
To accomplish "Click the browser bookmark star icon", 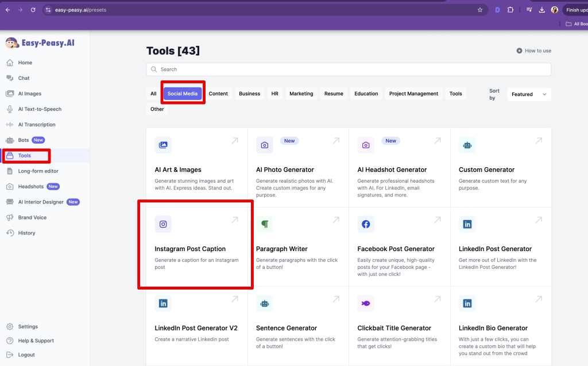I will [480, 10].
